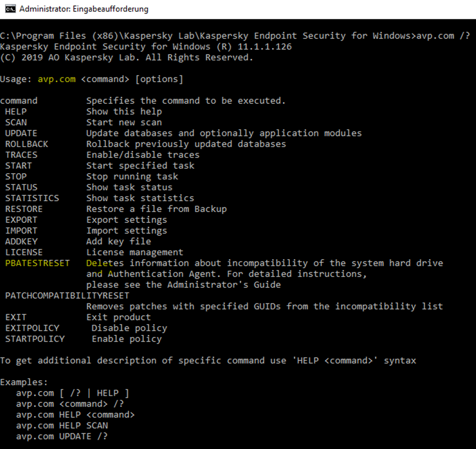
Task: Click the yellow avp.com in Usage line
Action: point(56,79)
